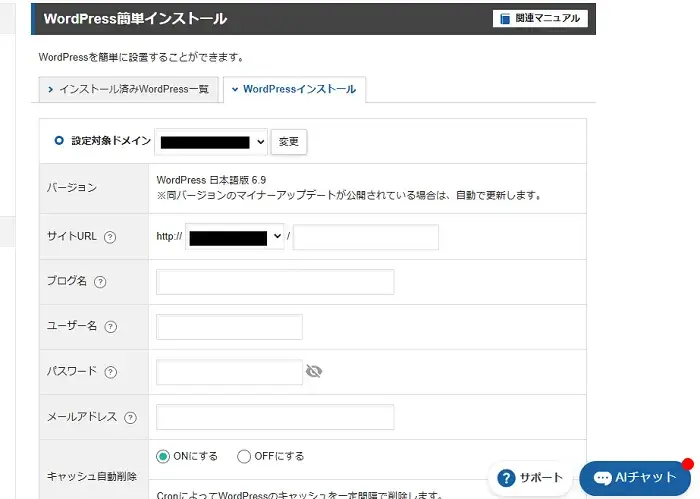700x499 pixels.
Task: Show help for サイトURL question icon
Action: click(x=110, y=237)
